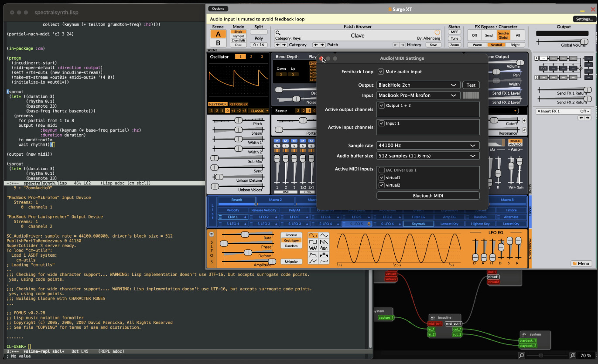Open the LFO 2 modulator arrow menu
Image resolution: width=598 pixels, height=364 pixels.
click(x=276, y=217)
